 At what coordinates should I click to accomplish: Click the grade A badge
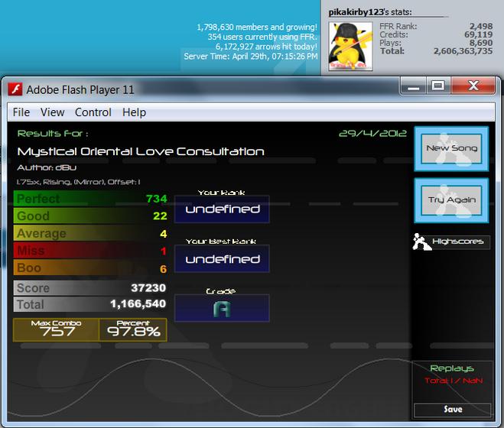[x=222, y=309]
